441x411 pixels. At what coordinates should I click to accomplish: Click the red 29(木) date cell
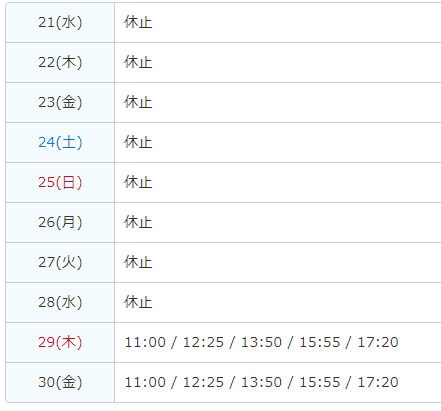click(60, 342)
